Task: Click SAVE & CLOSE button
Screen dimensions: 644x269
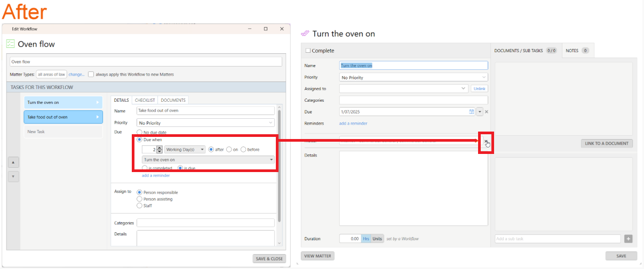Action: click(x=269, y=258)
